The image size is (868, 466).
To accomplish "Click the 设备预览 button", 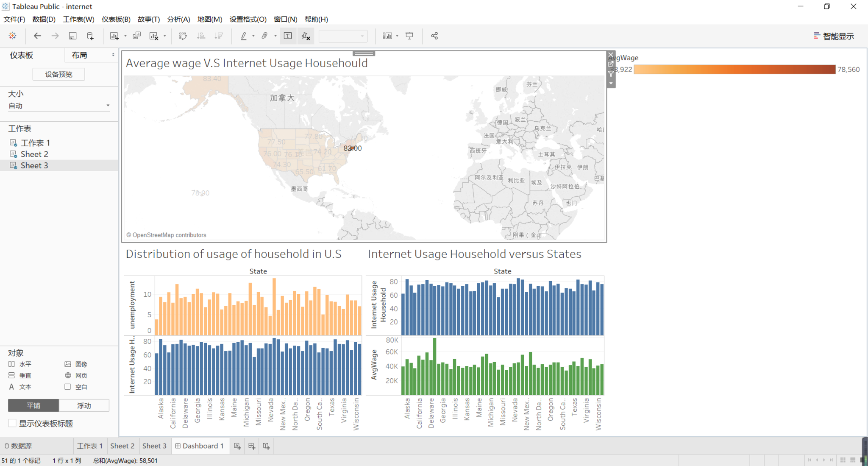I will point(58,74).
